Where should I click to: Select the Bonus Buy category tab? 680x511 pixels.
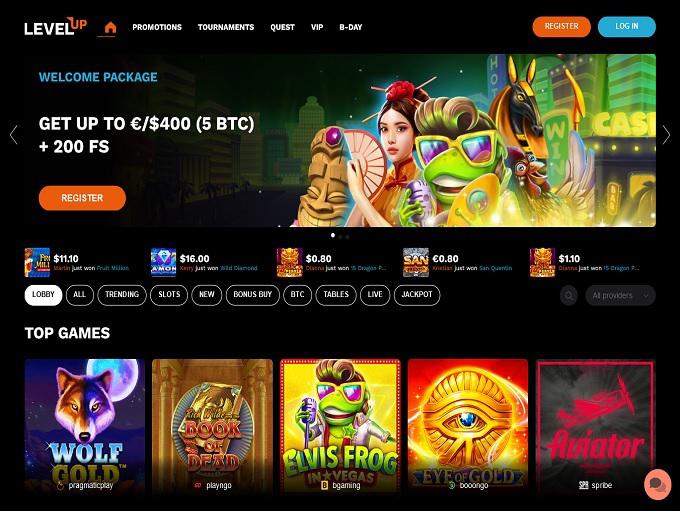coord(253,295)
